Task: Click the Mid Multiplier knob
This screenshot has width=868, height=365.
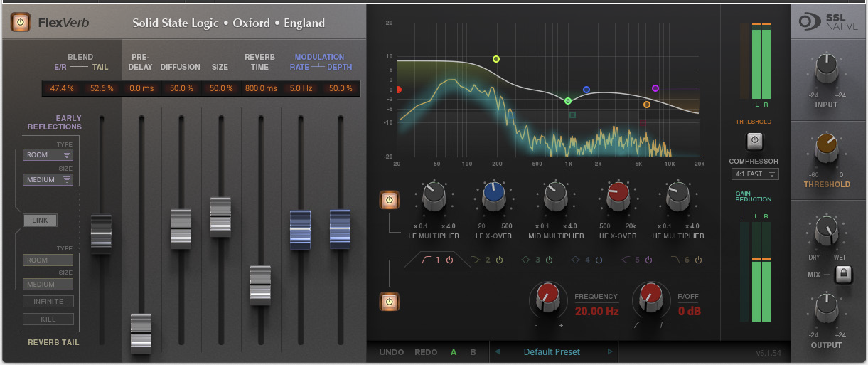Action: [556, 198]
